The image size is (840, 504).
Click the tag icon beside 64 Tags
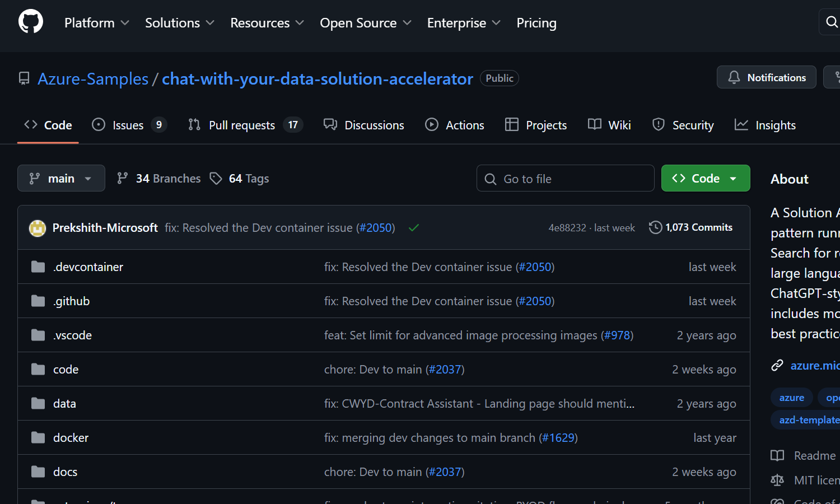[x=216, y=179]
